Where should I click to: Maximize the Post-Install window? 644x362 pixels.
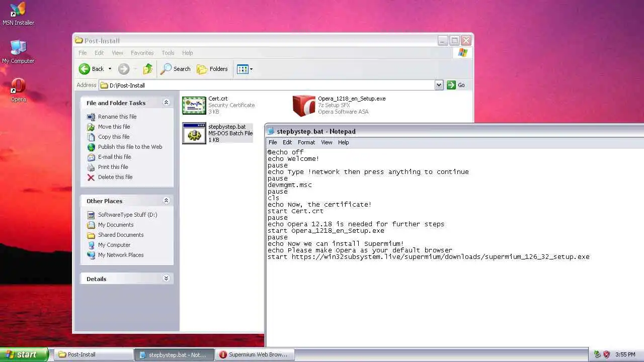[x=454, y=41]
